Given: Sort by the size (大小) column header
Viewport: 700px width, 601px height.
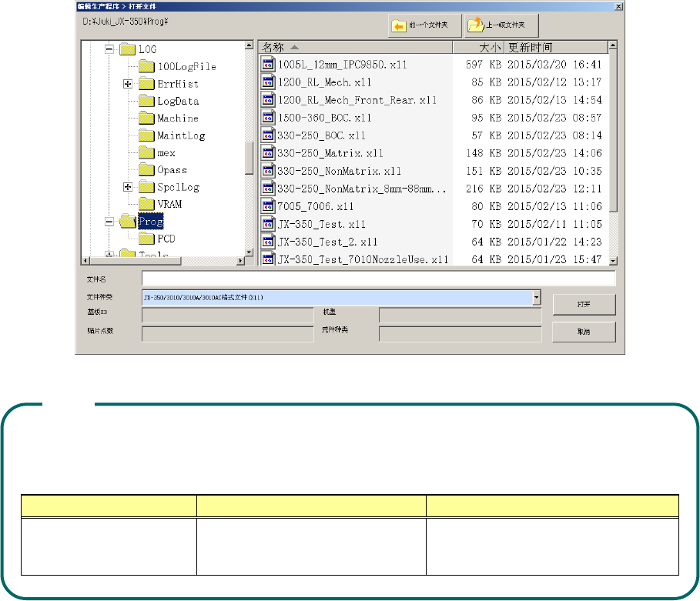Looking at the screenshot, I should (478, 47).
